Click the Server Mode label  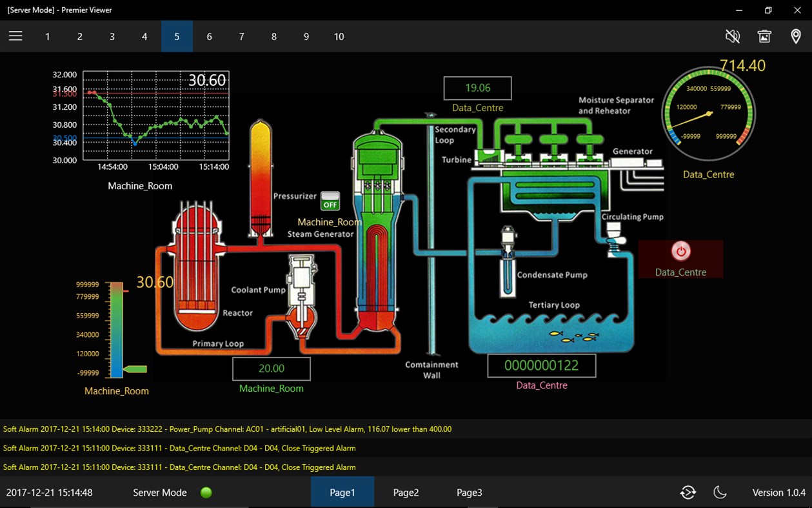(x=160, y=493)
